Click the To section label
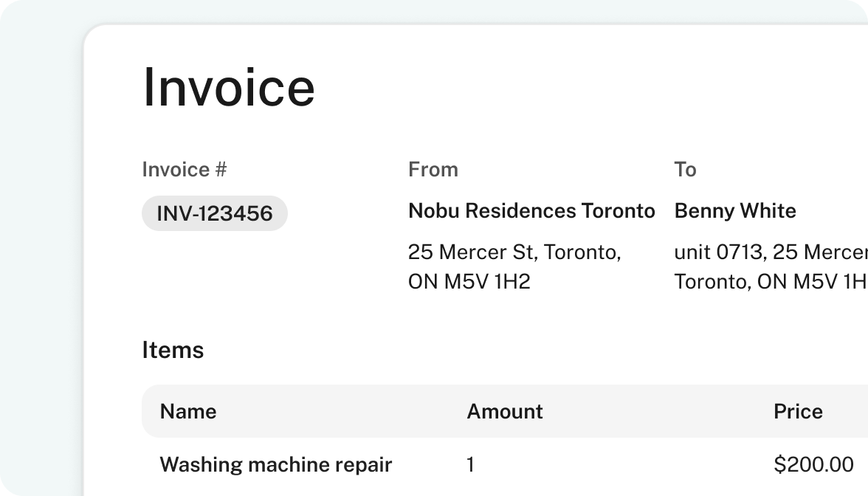Image resolution: width=868 pixels, height=496 pixels. (x=685, y=170)
